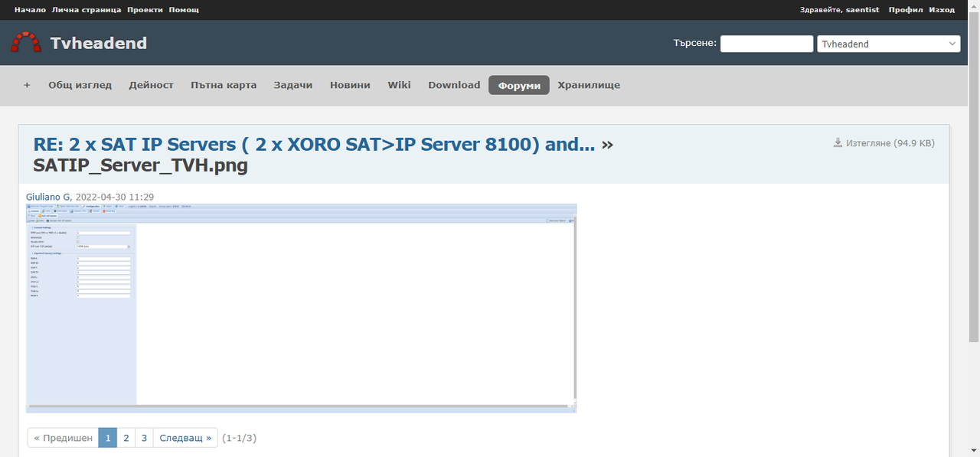Open the RE: 2 x SAT IP Servers topic link

(314, 145)
